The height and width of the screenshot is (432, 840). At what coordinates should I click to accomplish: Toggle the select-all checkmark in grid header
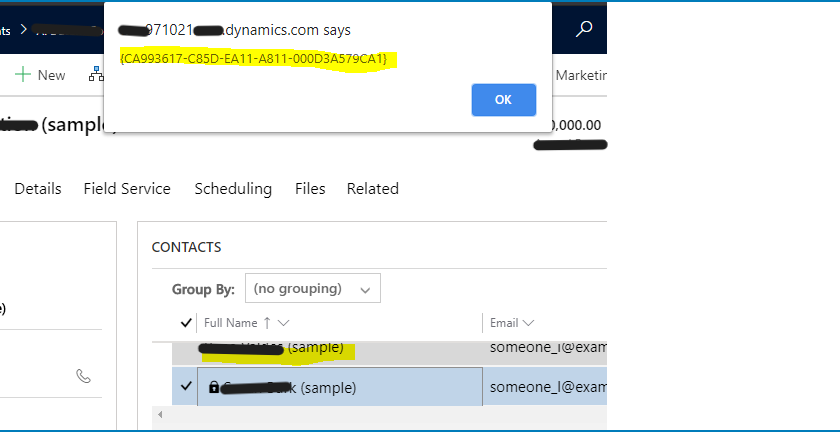coord(185,323)
